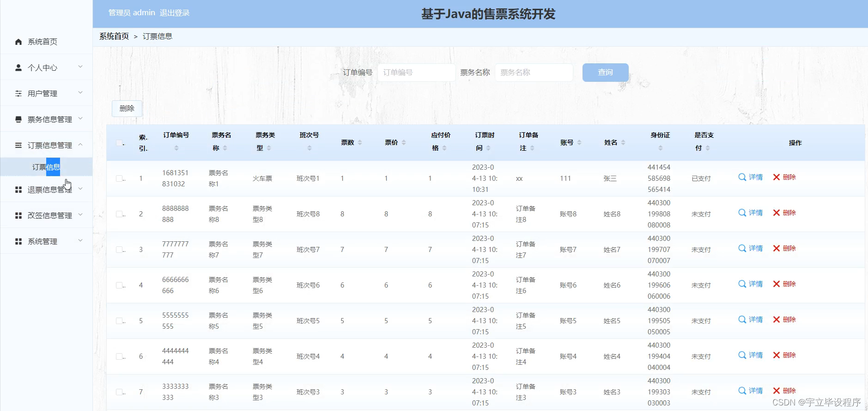Viewport: 868px width, 411px height.
Task: Sort by 票价 column arrows
Action: coord(404,142)
